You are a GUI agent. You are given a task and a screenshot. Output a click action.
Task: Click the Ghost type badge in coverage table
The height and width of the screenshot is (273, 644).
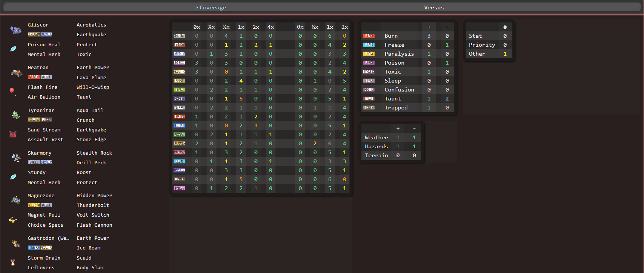coord(179,99)
